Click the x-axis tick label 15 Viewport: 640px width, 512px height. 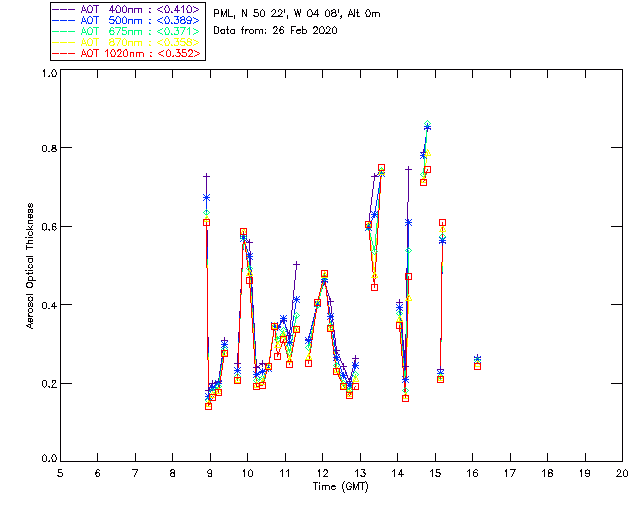tap(435, 473)
